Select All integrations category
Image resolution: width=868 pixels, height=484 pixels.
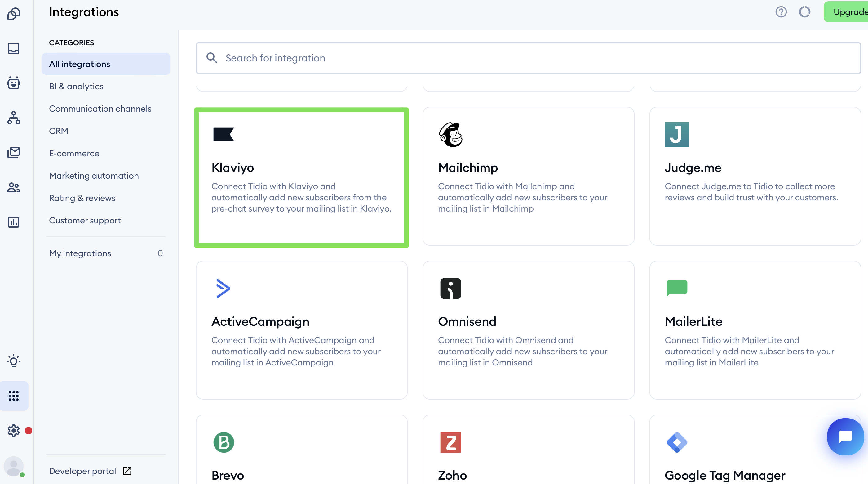(106, 64)
